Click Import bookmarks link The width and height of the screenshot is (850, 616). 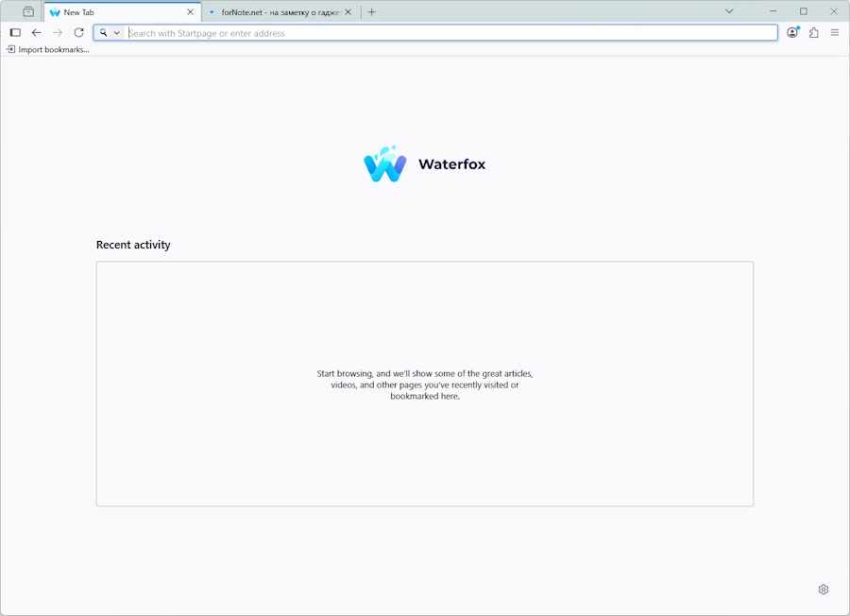(48, 49)
